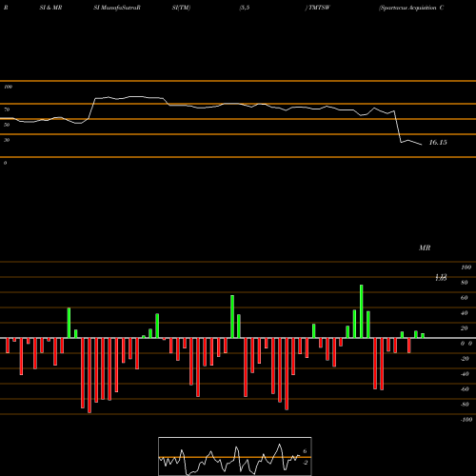Viewport: 476px width, 476px height.
Task: Click the header text 'SI & MR'
Action: point(50,8)
